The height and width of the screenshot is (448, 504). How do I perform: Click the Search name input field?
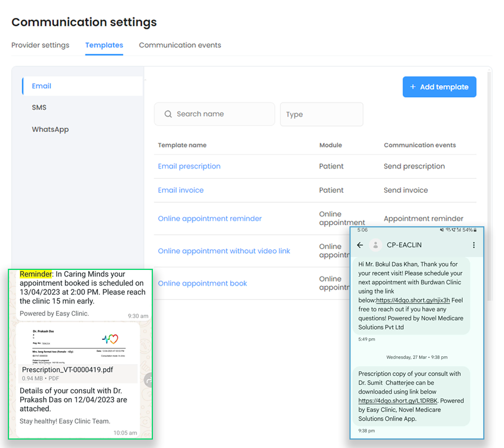221,114
